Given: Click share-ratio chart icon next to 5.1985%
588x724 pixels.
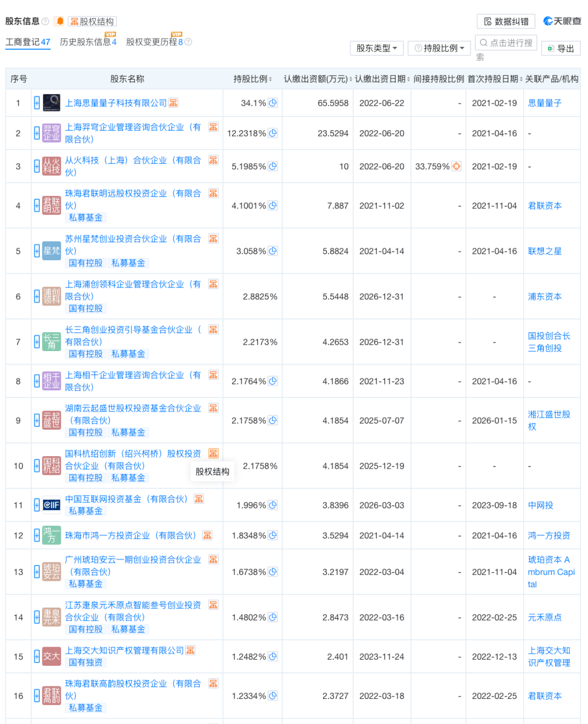Looking at the screenshot, I should [273, 166].
